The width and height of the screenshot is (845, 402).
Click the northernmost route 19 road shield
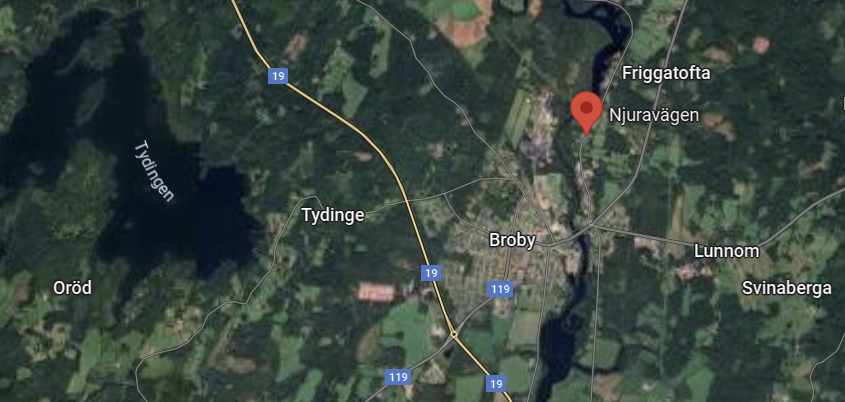pyautogui.click(x=278, y=76)
